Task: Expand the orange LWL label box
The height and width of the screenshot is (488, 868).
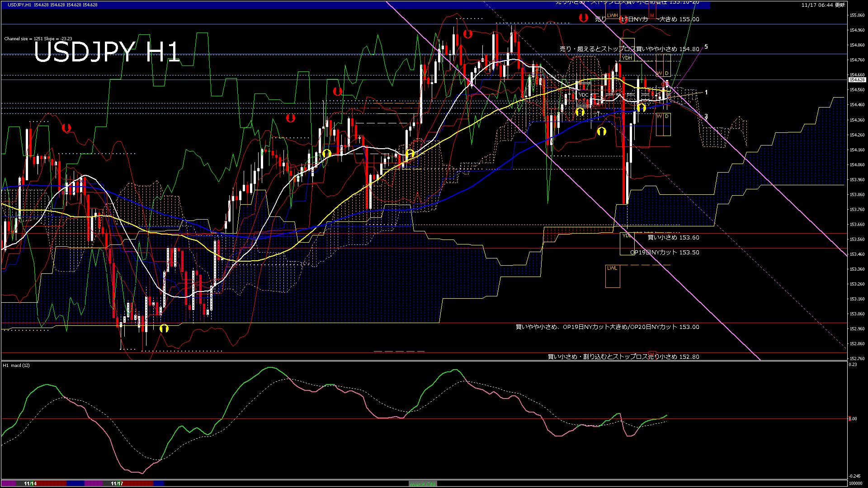Action: [613, 268]
